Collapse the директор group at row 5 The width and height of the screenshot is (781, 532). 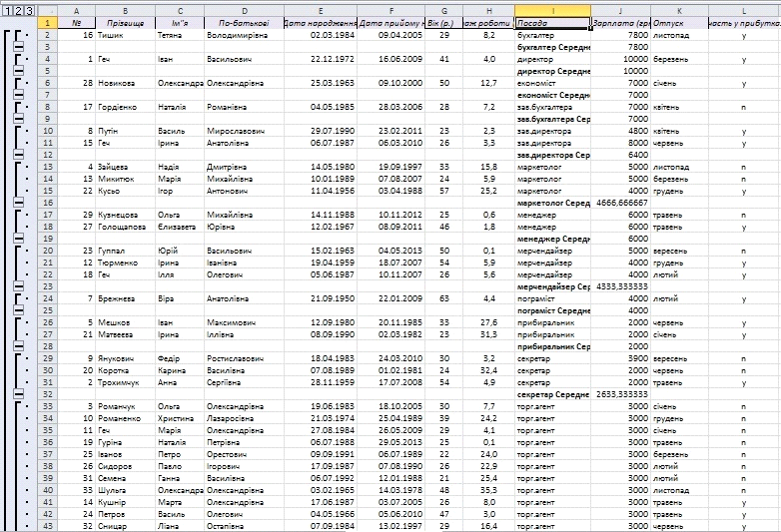tap(18, 71)
